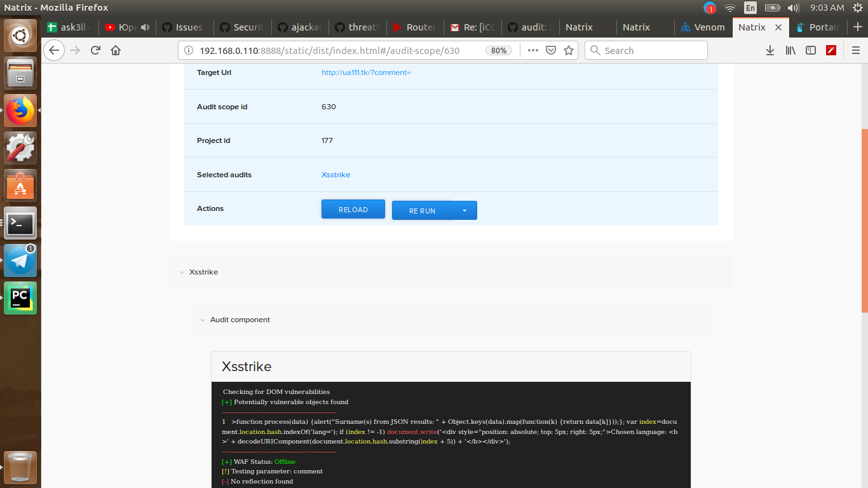This screenshot has height=488, width=868.
Task: Click the page vertical scrollbar thumb
Action: coord(864,220)
